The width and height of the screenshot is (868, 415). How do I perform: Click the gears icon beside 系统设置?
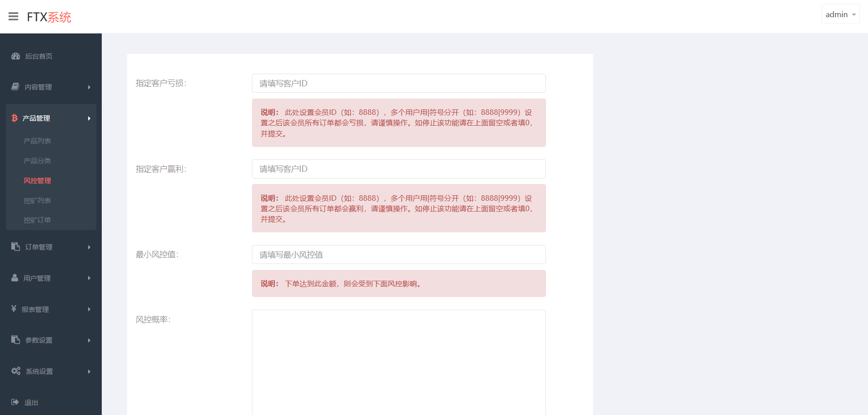16,371
